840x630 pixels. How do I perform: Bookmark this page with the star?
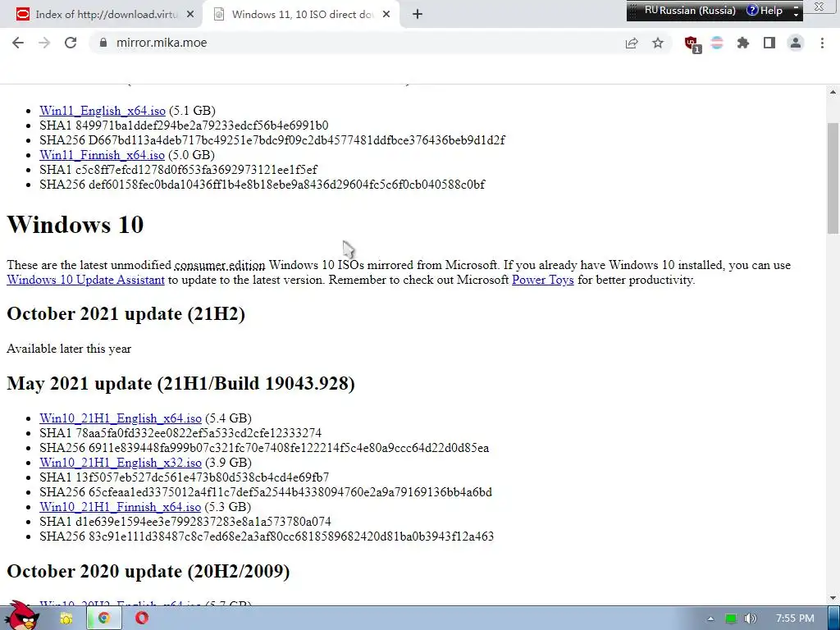(x=658, y=43)
